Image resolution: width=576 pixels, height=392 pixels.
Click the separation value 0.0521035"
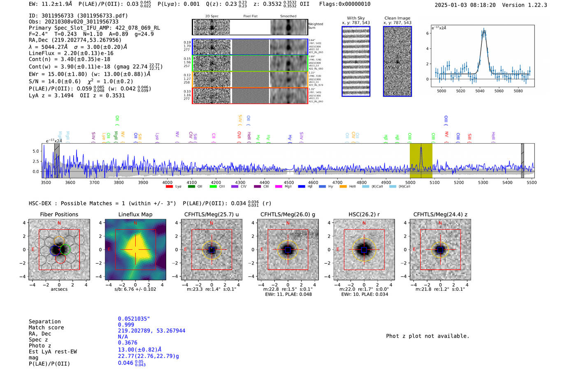pos(134,319)
